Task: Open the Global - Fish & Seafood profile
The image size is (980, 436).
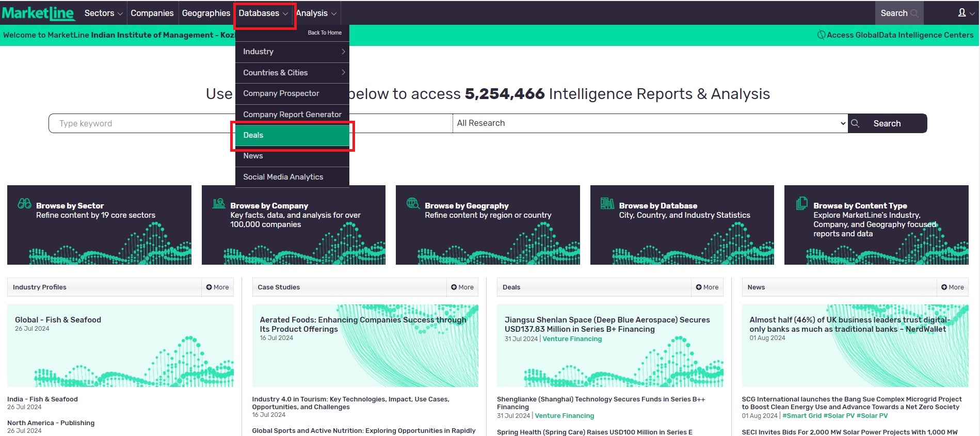Action: click(x=58, y=320)
